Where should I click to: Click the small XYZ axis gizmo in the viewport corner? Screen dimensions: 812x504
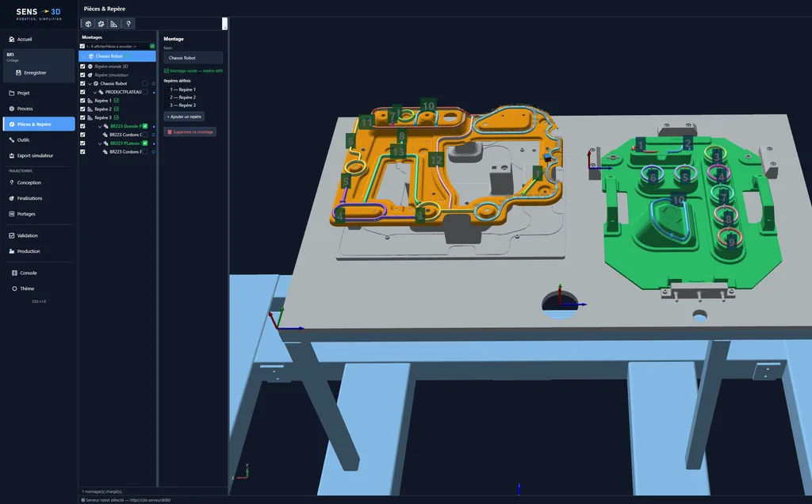[x=243, y=472]
